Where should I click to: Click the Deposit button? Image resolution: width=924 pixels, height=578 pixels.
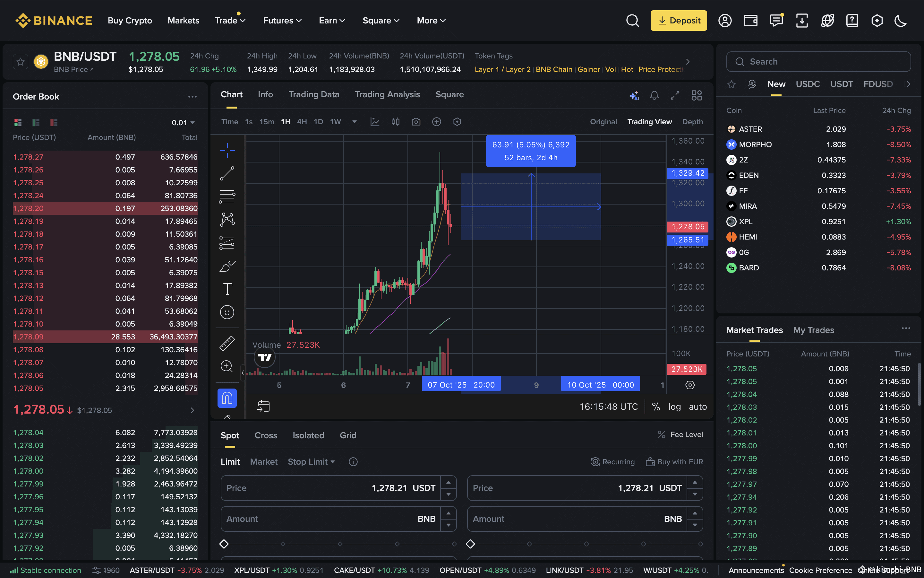tap(679, 21)
